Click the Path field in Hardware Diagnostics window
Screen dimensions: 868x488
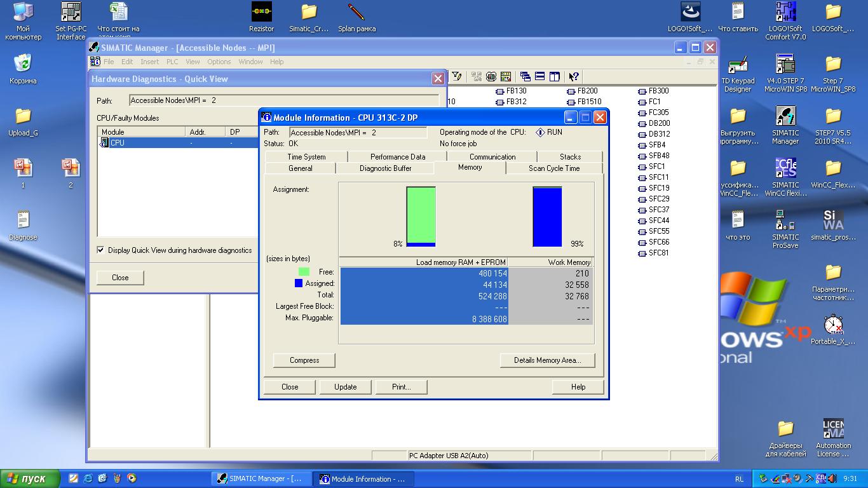tap(284, 100)
